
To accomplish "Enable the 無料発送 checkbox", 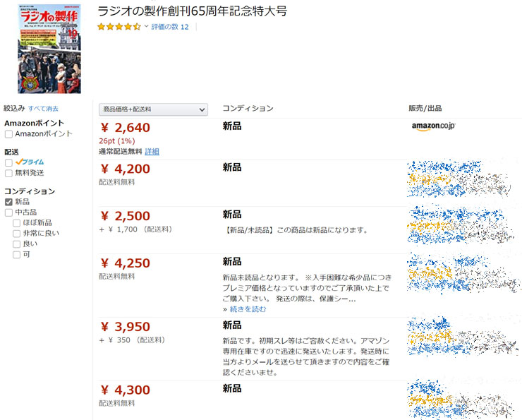I will pos(8,173).
